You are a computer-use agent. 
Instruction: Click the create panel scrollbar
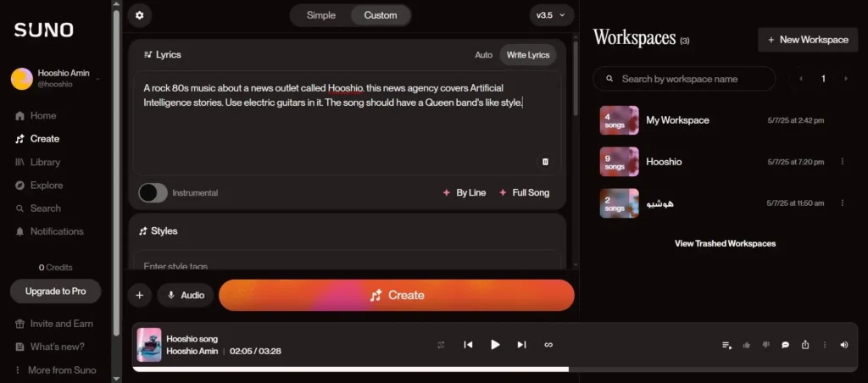576,77
